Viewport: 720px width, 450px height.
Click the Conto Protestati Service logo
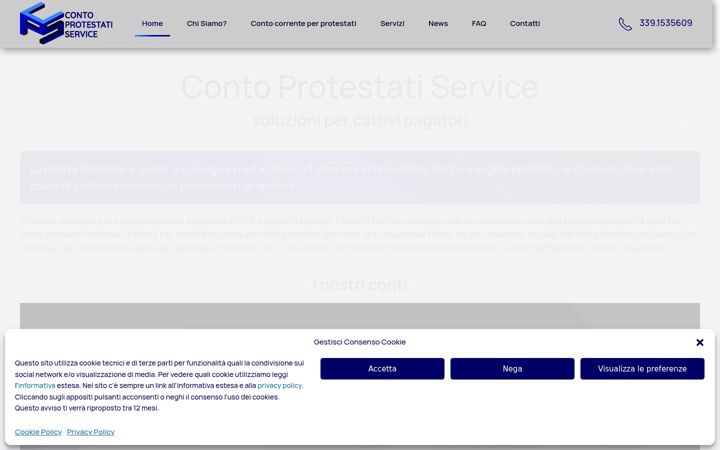(66, 23)
